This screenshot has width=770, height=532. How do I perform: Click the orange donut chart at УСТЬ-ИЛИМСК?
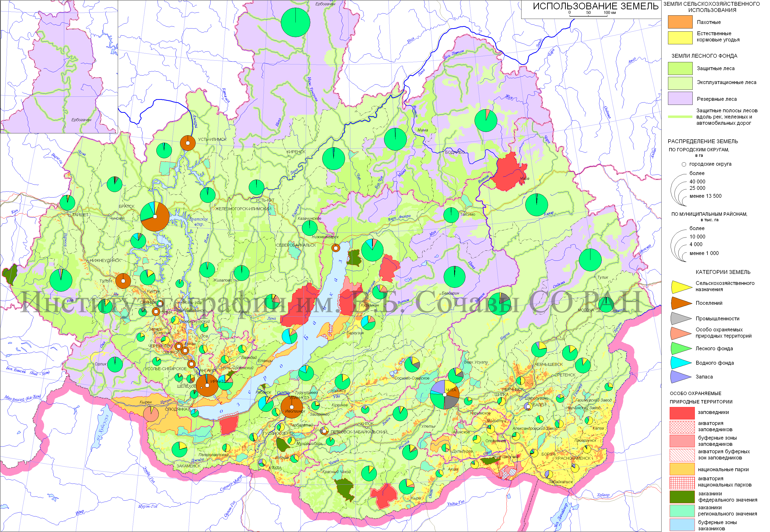(x=188, y=143)
